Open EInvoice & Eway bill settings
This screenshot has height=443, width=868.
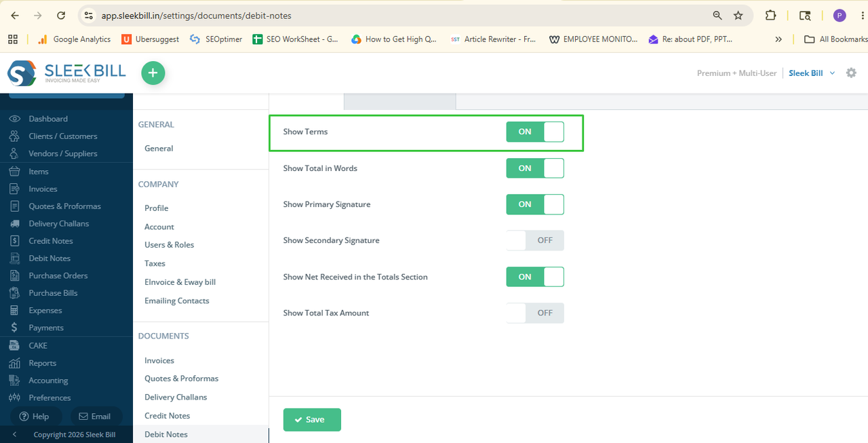(180, 282)
